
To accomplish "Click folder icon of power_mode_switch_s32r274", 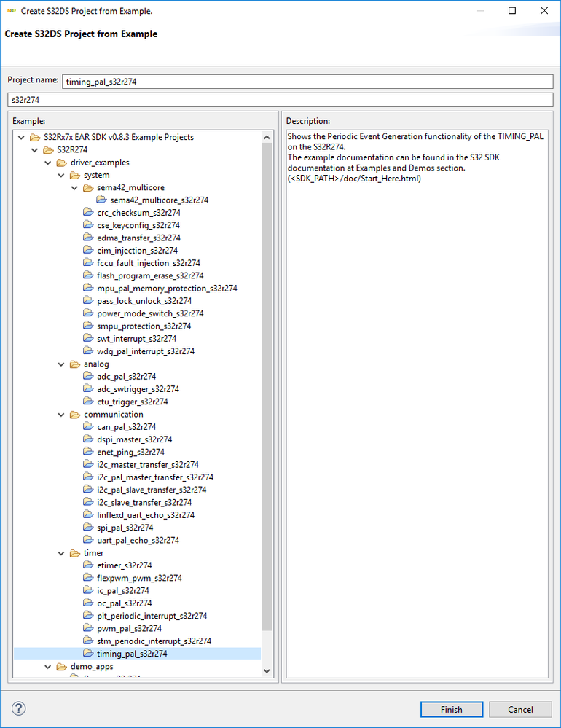I will point(88,313).
